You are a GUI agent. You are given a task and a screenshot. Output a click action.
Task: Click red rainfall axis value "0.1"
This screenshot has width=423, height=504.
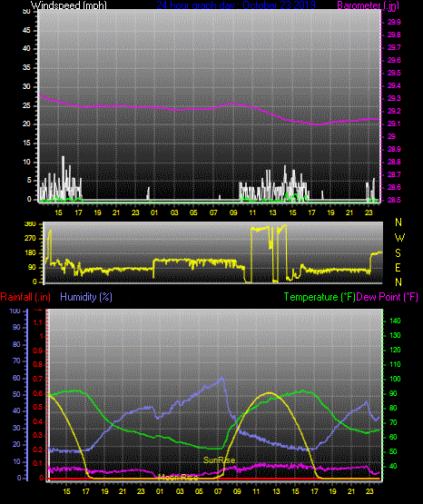(38, 464)
